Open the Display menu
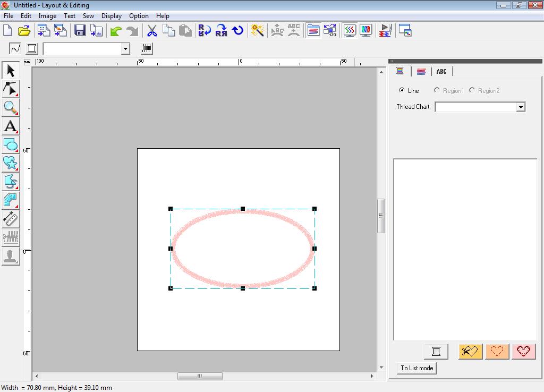Screen dimensions: 544x392 (x=112, y=16)
